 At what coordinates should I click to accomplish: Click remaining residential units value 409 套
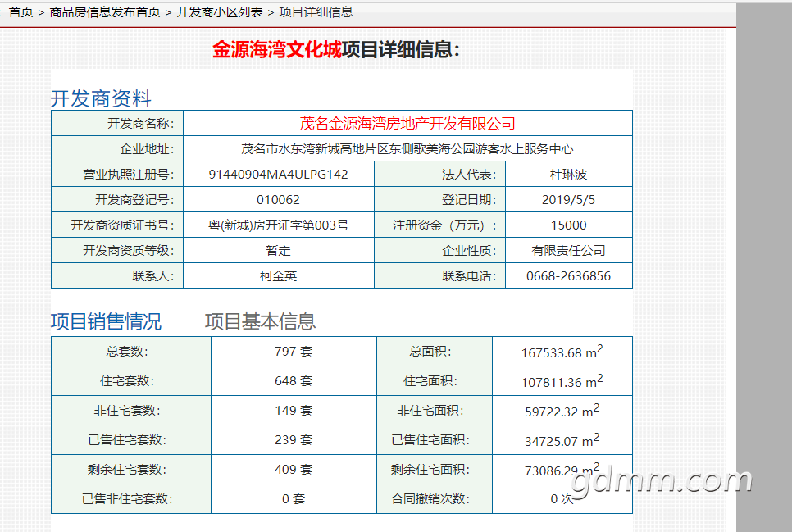pos(294,470)
